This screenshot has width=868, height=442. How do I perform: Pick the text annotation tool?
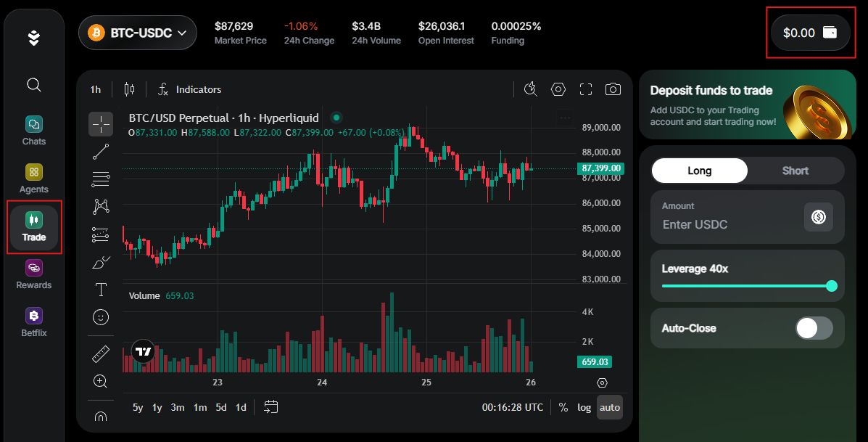point(101,290)
